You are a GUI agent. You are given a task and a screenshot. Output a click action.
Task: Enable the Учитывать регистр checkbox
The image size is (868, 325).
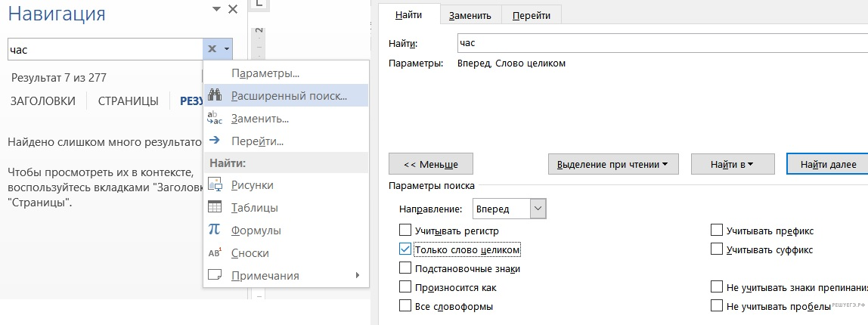pos(405,231)
